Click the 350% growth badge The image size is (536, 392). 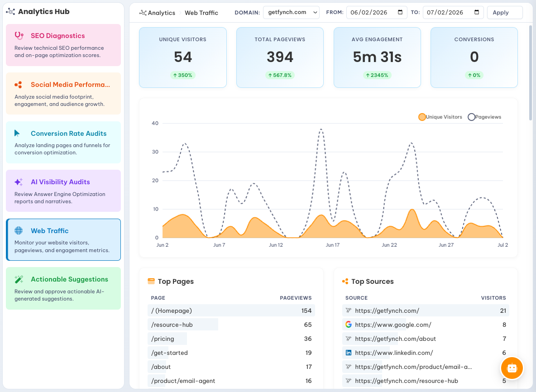(x=183, y=75)
